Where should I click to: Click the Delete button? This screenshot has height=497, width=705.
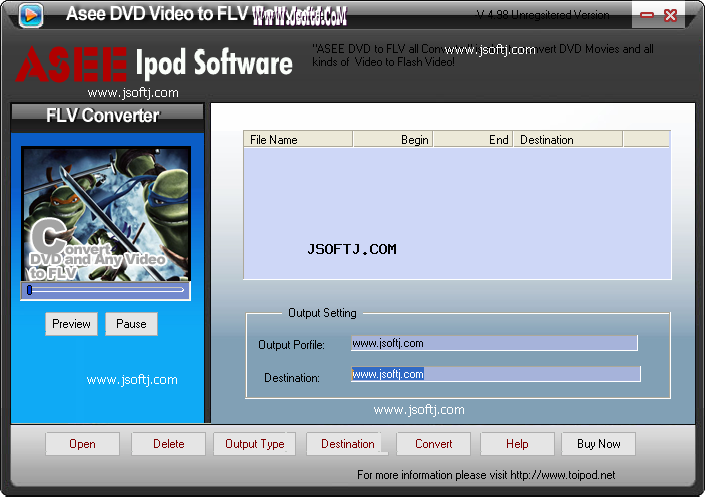169,444
